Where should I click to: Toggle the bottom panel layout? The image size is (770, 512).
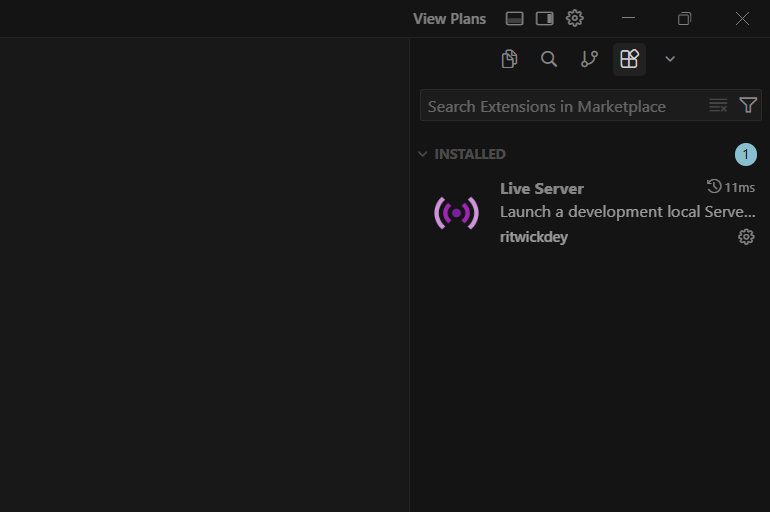point(514,19)
